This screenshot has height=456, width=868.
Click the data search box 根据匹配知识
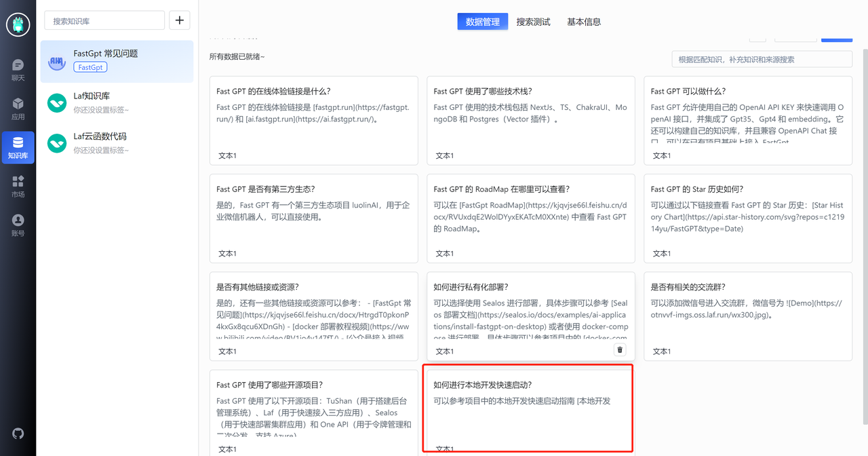point(762,59)
